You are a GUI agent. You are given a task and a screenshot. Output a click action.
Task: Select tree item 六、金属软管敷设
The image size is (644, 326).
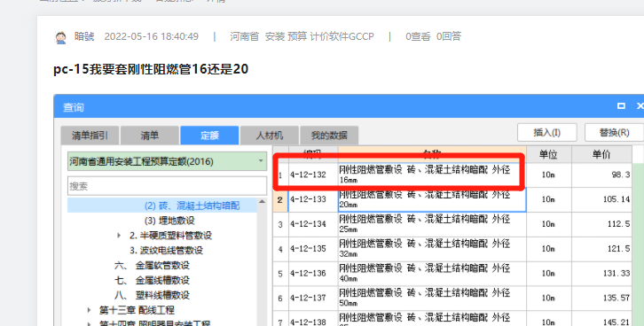[152, 265]
